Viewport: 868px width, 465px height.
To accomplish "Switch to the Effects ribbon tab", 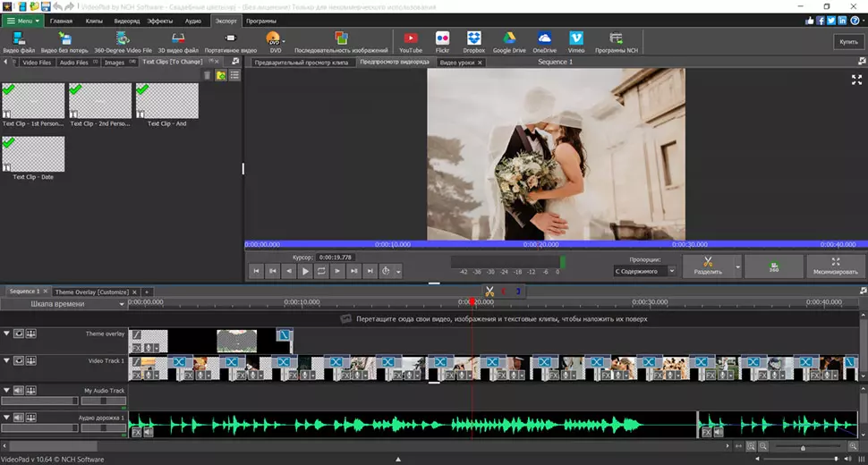I will pyautogui.click(x=160, y=20).
